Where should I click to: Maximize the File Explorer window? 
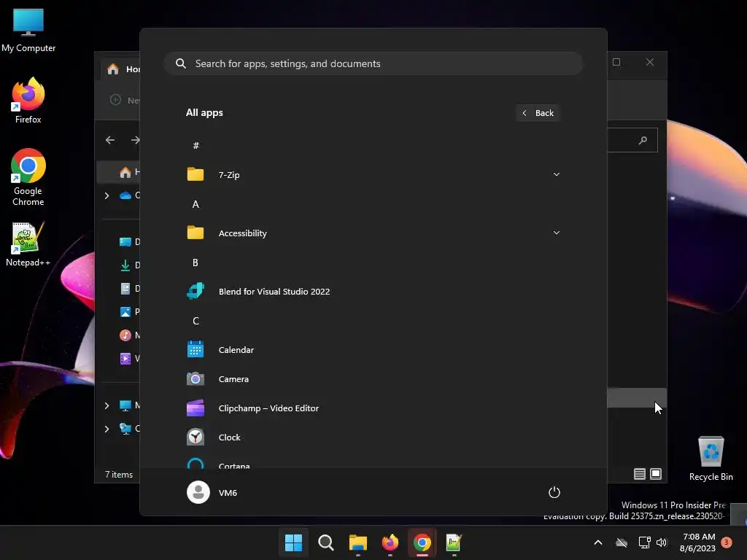click(616, 62)
